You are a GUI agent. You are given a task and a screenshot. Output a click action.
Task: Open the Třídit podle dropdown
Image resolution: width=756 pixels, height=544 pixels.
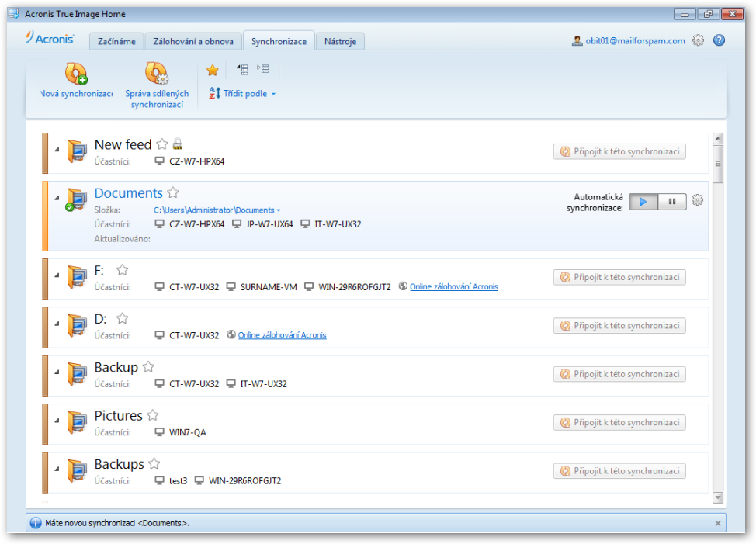(242, 93)
